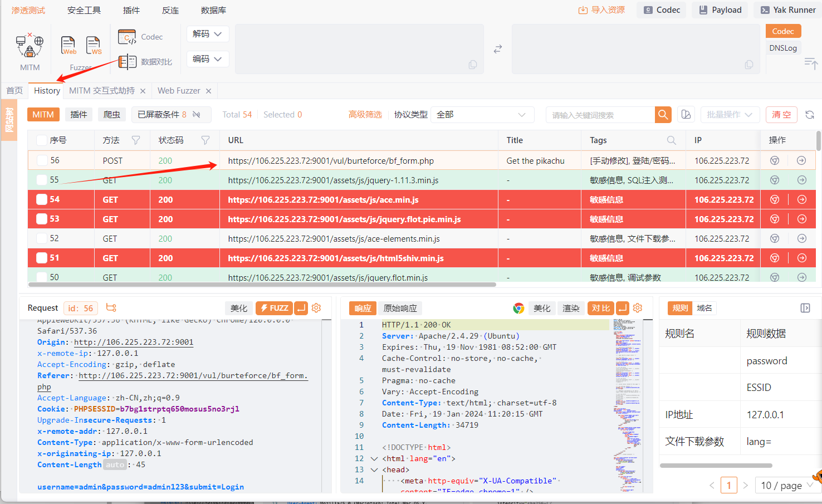The image size is (822, 504).
Task: Click the Yak Runner button
Action: 788,10
